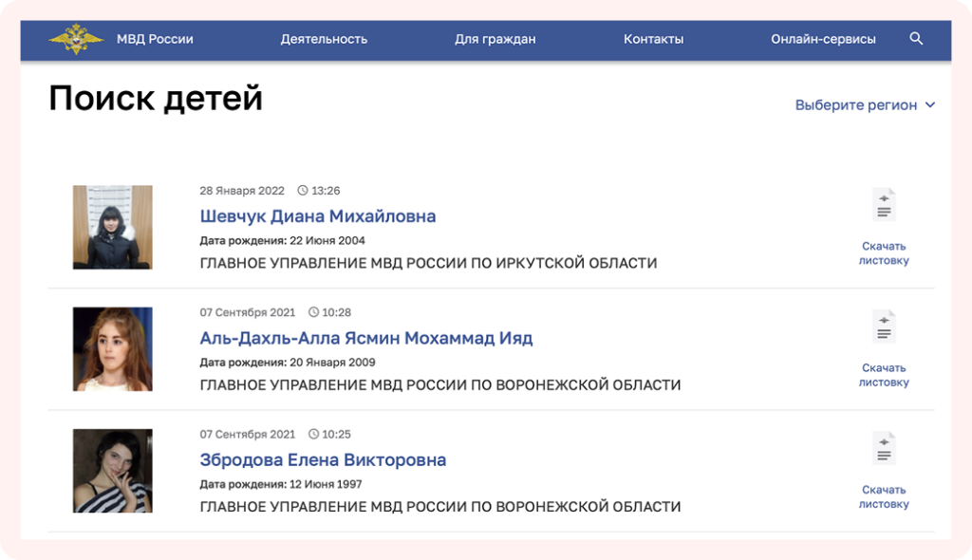Open the Для граждан menu

click(495, 39)
